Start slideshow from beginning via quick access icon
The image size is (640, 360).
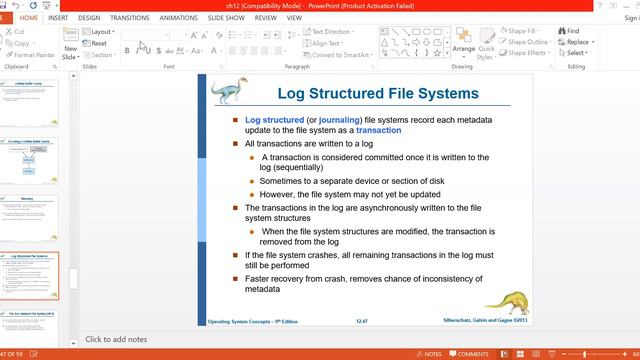click(x=47, y=5)
